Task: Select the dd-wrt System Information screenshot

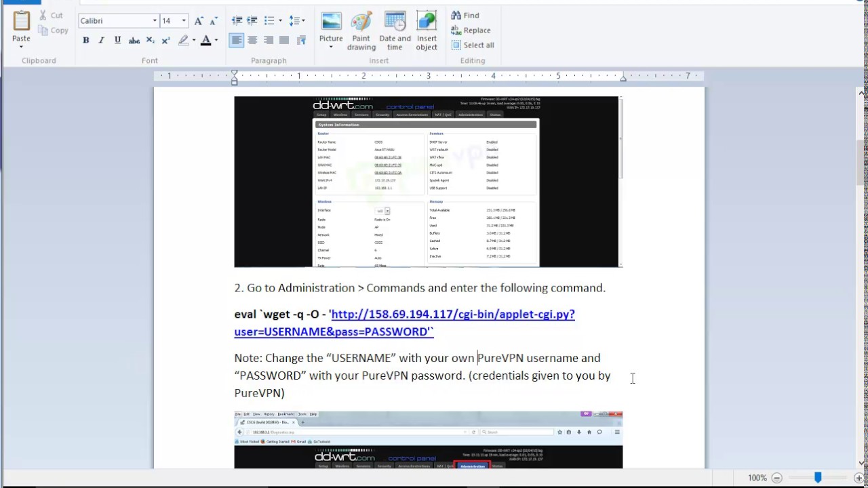Action: (429, 182)
